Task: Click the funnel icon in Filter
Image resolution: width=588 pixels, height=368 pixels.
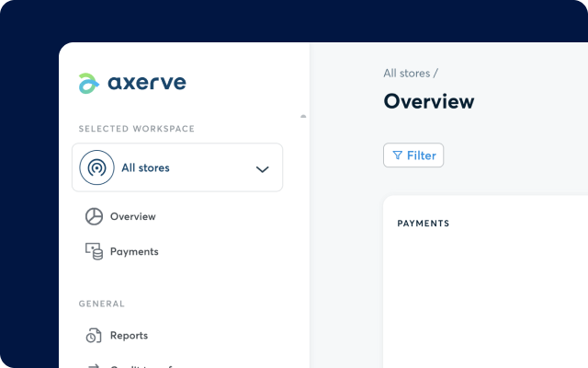Action: 397,155
